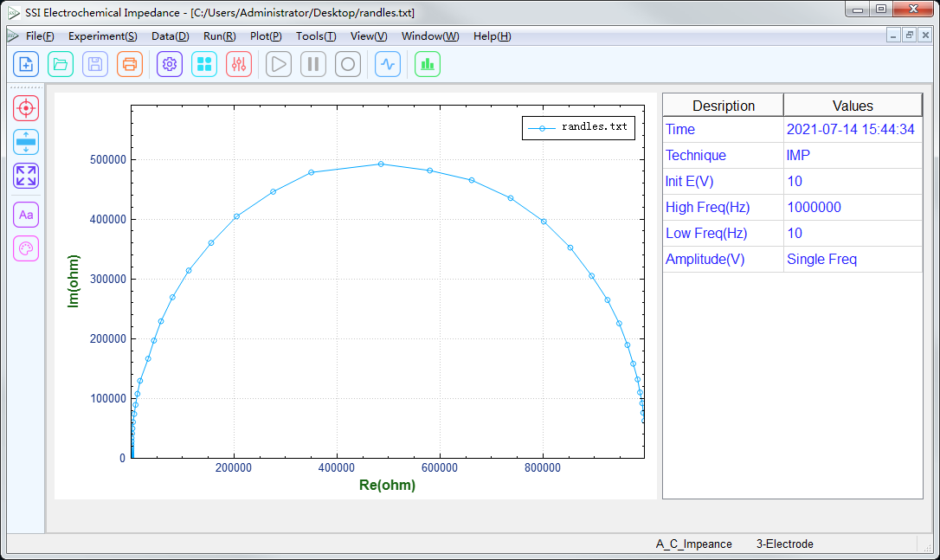
Task: Select the red crosshair target tool
Action: pyautogui.click(x=26, y=108)
